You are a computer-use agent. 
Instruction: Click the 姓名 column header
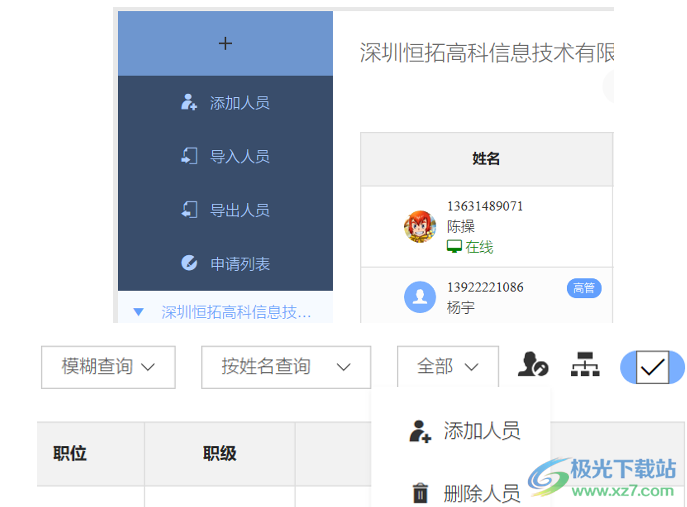point(486,159)
